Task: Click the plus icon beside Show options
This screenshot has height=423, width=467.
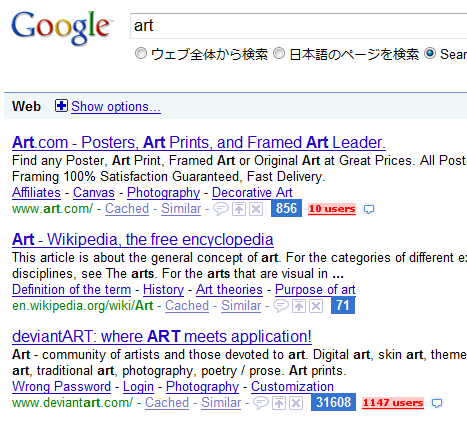Action: [x=61, y=106]
